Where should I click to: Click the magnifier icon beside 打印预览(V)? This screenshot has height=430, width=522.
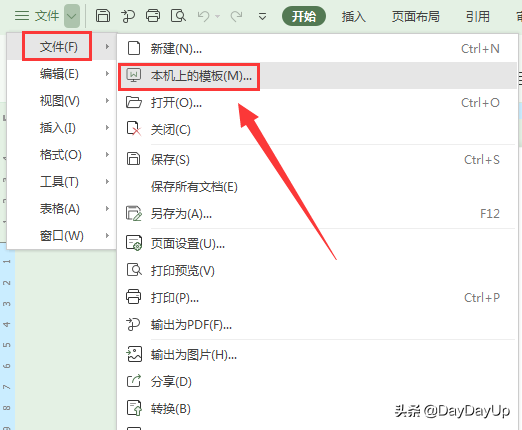(134, 270)
